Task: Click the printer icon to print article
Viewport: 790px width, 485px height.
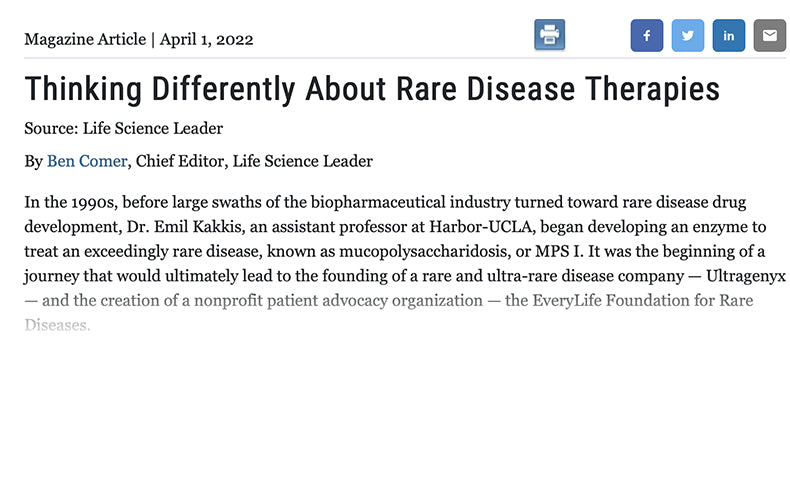Action: pyautogui.click(x=549, y=35)
